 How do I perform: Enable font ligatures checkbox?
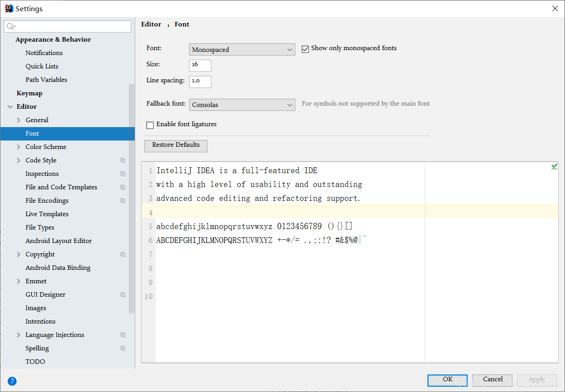pyautogui.click(x=150, y=125)
